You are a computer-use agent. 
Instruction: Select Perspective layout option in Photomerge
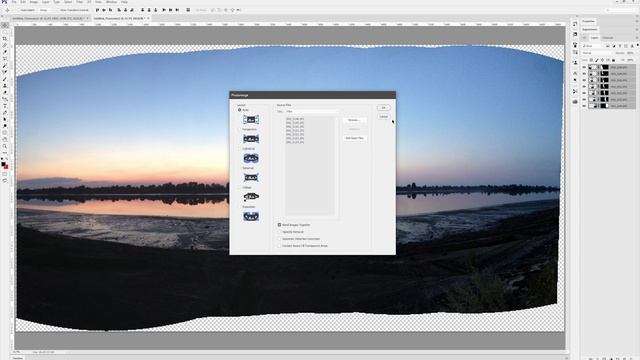click(251, 139)
